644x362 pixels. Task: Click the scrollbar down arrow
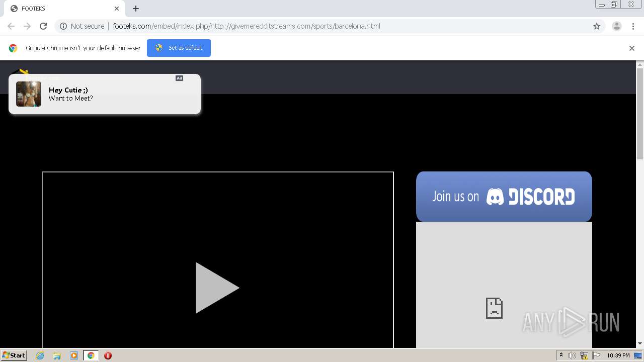click(x=640, y=344)
